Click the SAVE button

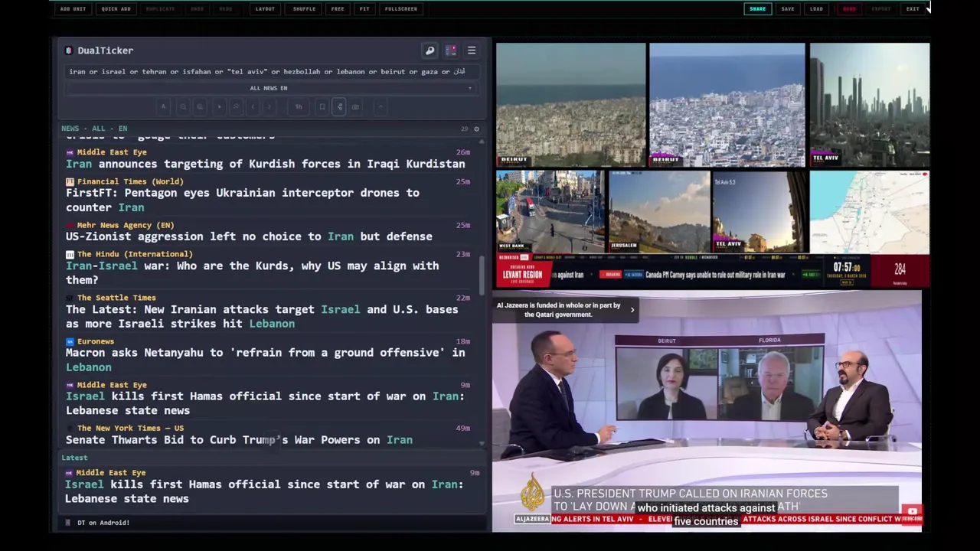coord(788,9)
